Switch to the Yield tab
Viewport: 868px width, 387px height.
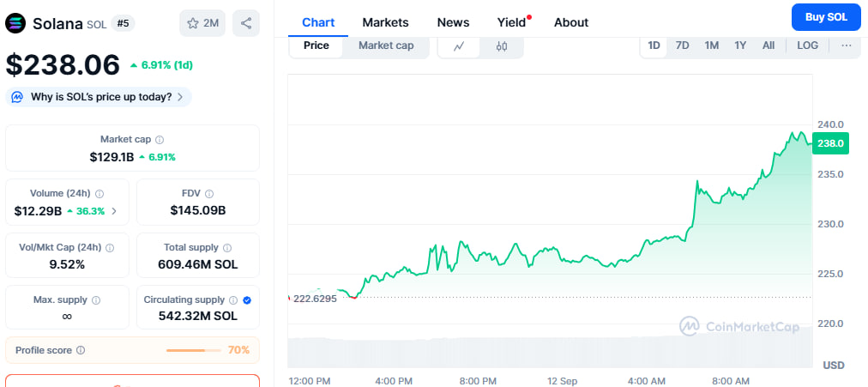(x=512, y=22)
